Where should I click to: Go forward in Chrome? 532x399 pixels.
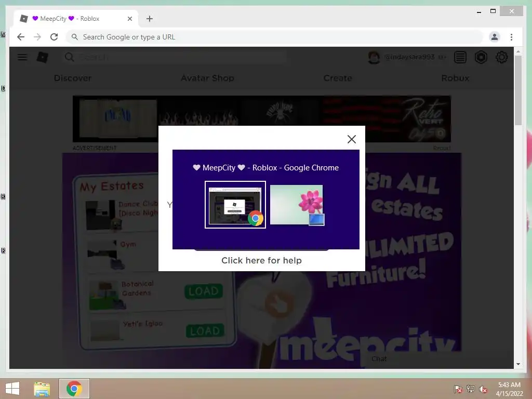coord(37,37)
